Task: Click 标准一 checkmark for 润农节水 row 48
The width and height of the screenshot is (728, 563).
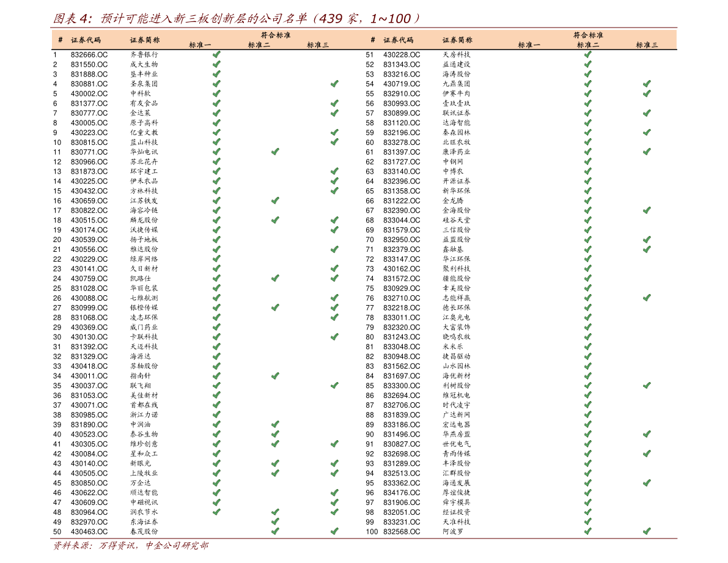Action: tap(216, 512)
